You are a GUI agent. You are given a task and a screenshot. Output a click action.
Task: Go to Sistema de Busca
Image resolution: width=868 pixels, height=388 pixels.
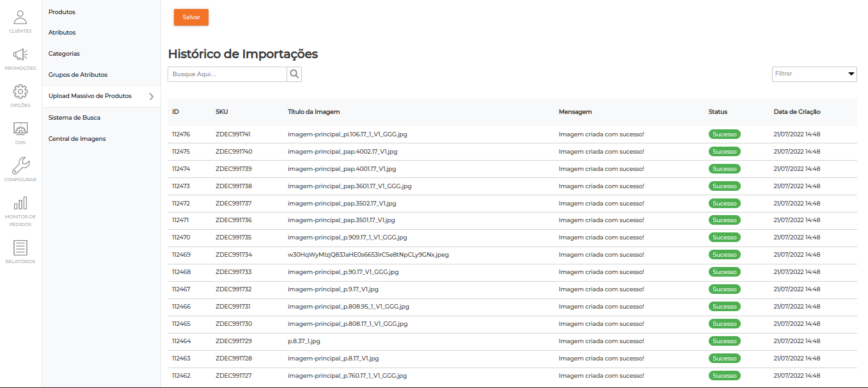click(x=74, y=118)
